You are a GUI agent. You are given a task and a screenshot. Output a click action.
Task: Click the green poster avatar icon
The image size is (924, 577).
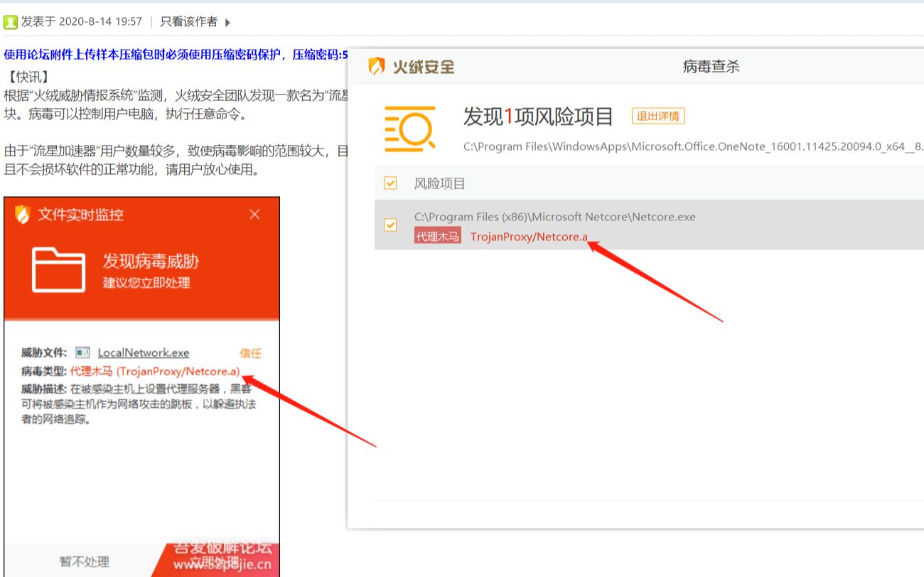[11, 22]
